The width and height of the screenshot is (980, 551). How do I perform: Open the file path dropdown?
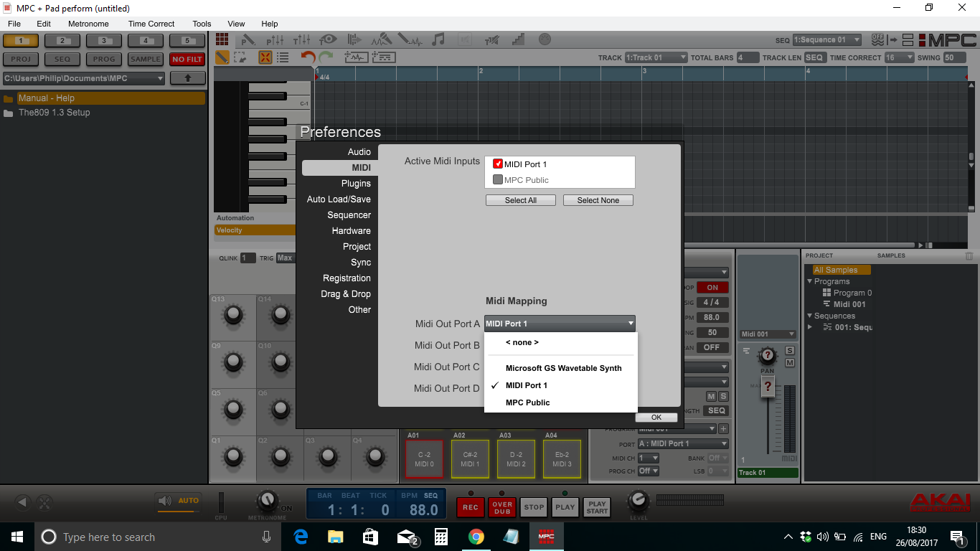[x=84, y=78]
